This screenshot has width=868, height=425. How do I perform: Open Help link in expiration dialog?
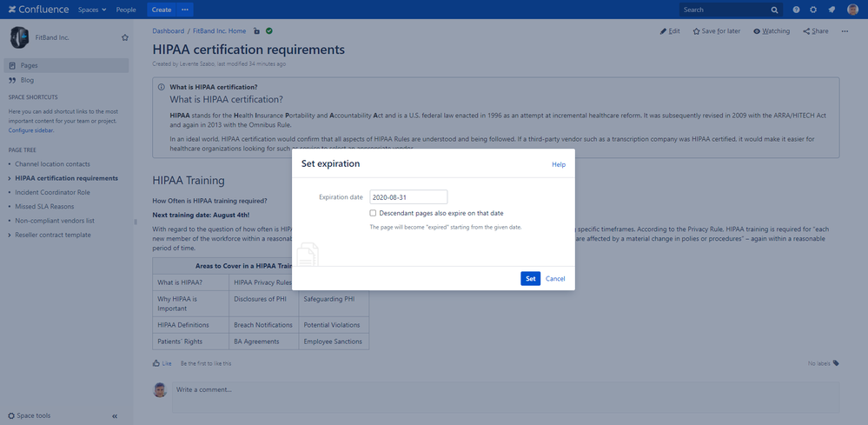(x=558, y=164)
